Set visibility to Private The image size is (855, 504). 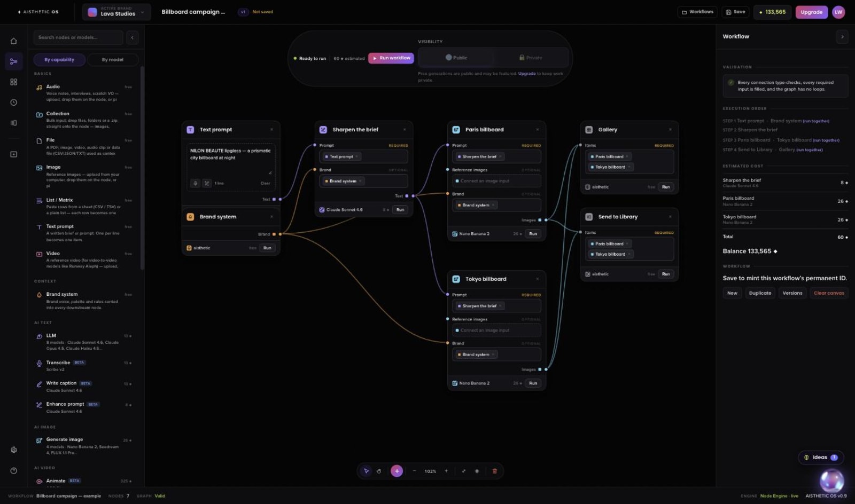click(531, 58)
